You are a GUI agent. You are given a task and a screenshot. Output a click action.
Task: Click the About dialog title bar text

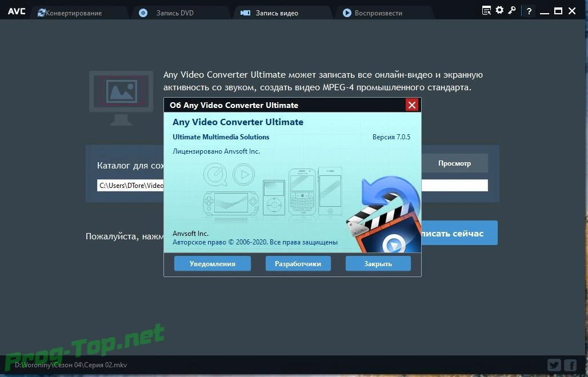234,105
